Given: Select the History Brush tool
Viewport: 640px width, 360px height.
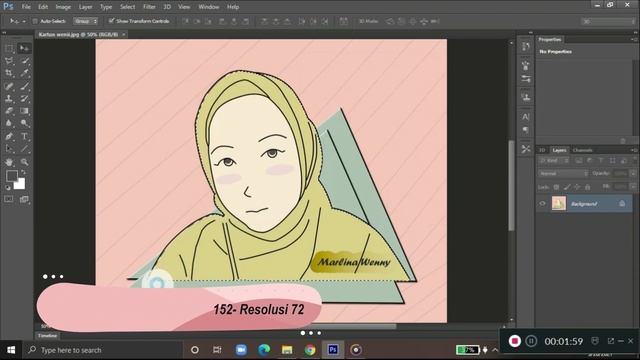Looking at the screenshot, I should (x=24, y=98).
